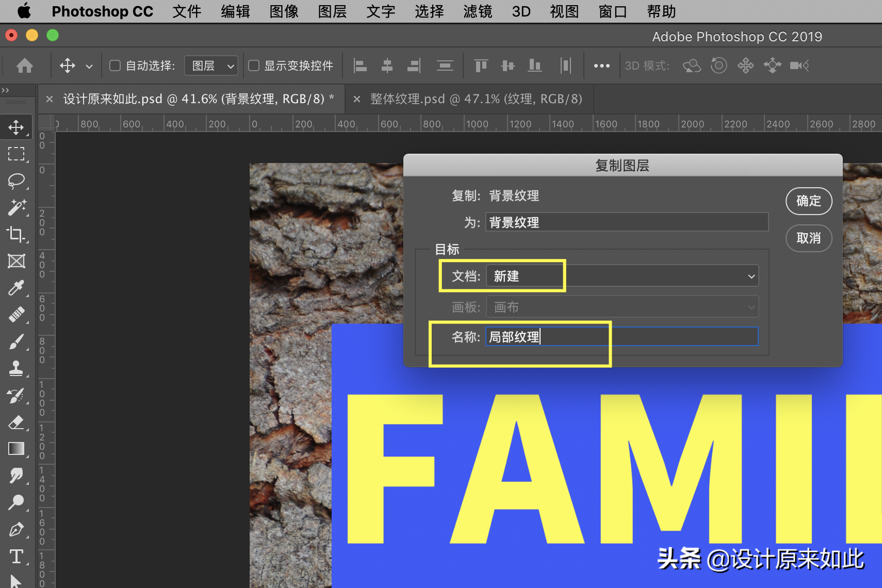Open the 图层 menu in menu bar
The width and height of the screenshot is (882, 588).
(332, 11)
